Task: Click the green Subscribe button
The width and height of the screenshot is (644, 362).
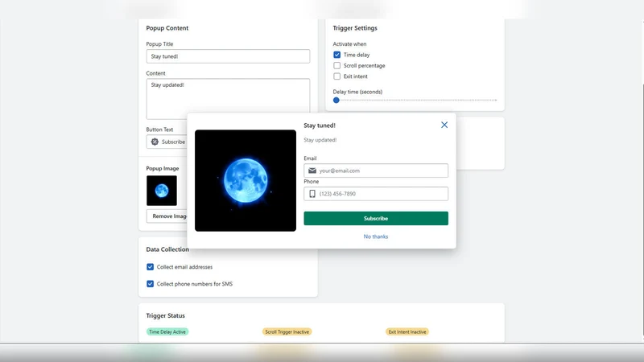Action: point(376,218)
